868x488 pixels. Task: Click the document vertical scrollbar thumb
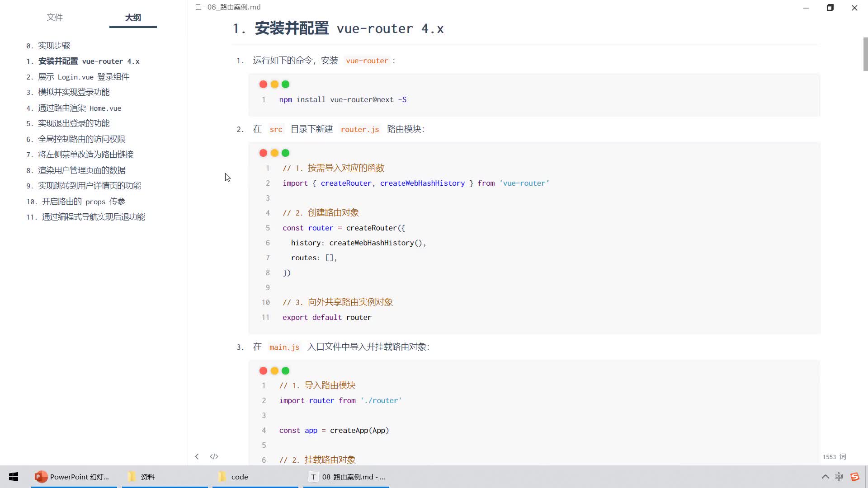pos(865,54)
